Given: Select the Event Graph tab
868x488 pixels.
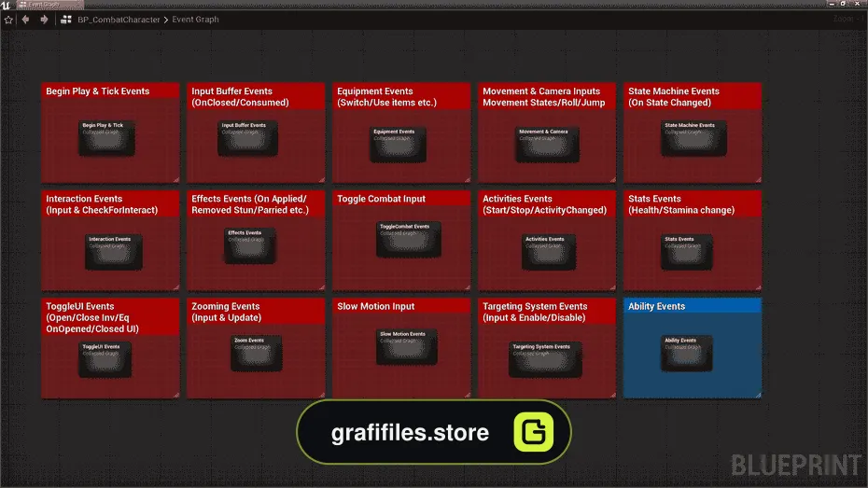Looking at the screenshot, I should [x=50, y=5].
